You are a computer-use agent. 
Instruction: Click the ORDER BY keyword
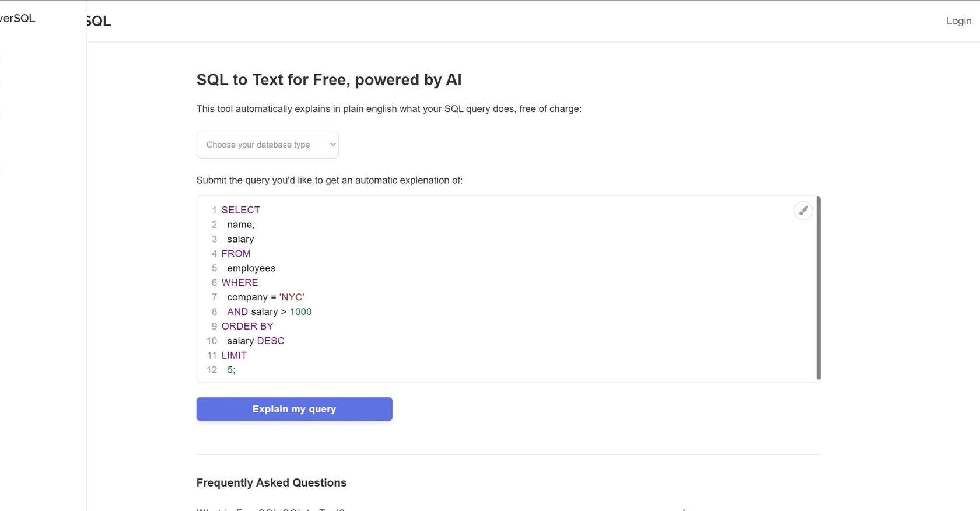coord(247,327)
